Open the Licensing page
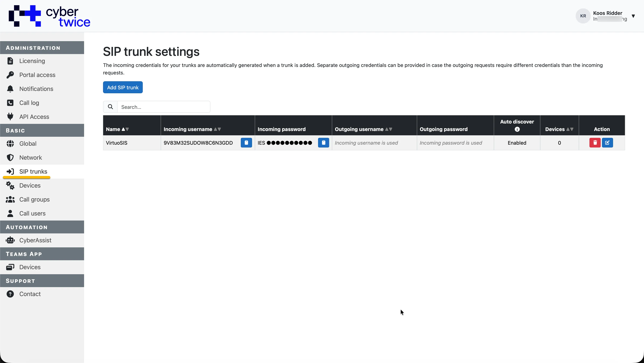This screenshot has width=644, height=363. (42, 61)
